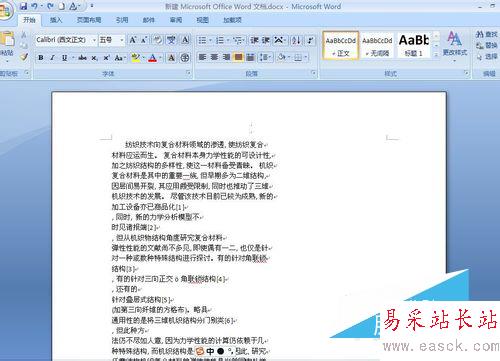Click the Undo icon in quick access toolbar
The height and width of the screenshot is (361, 500).
[34, 6]
